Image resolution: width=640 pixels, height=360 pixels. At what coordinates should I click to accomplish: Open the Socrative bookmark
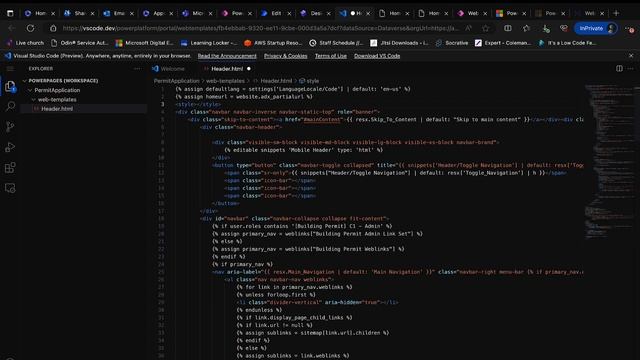[x=452, y=43]
